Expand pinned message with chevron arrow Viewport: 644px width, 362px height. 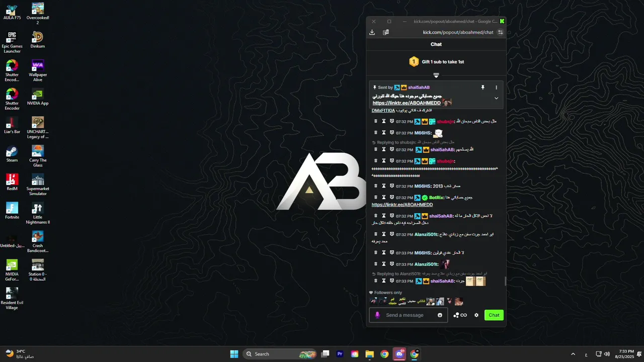496,98
